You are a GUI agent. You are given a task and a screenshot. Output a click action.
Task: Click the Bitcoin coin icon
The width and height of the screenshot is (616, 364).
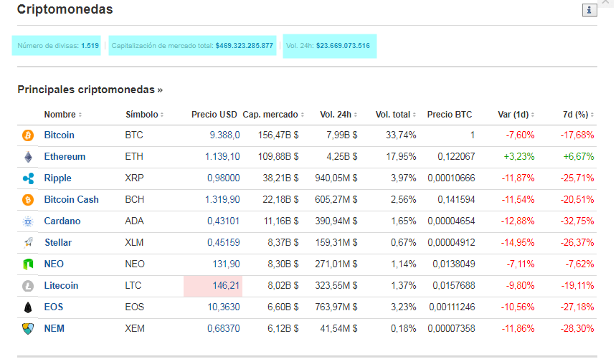coord(28,135)
